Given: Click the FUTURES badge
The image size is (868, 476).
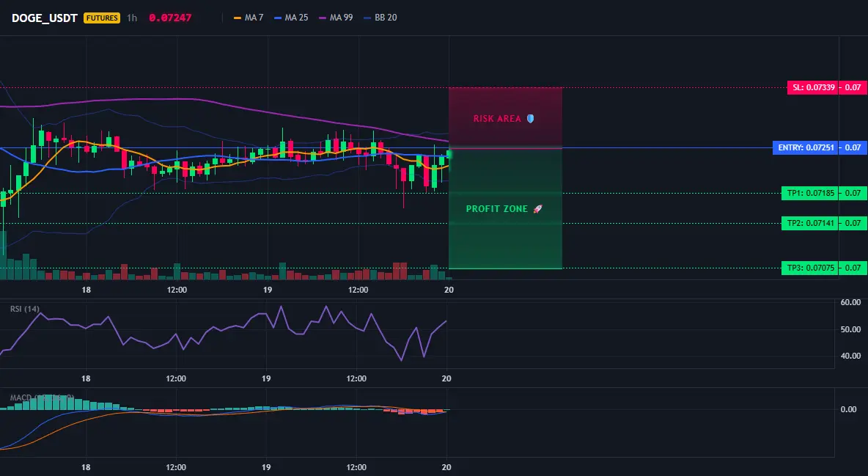Looking at the screenshot, I should coord(102,18).
